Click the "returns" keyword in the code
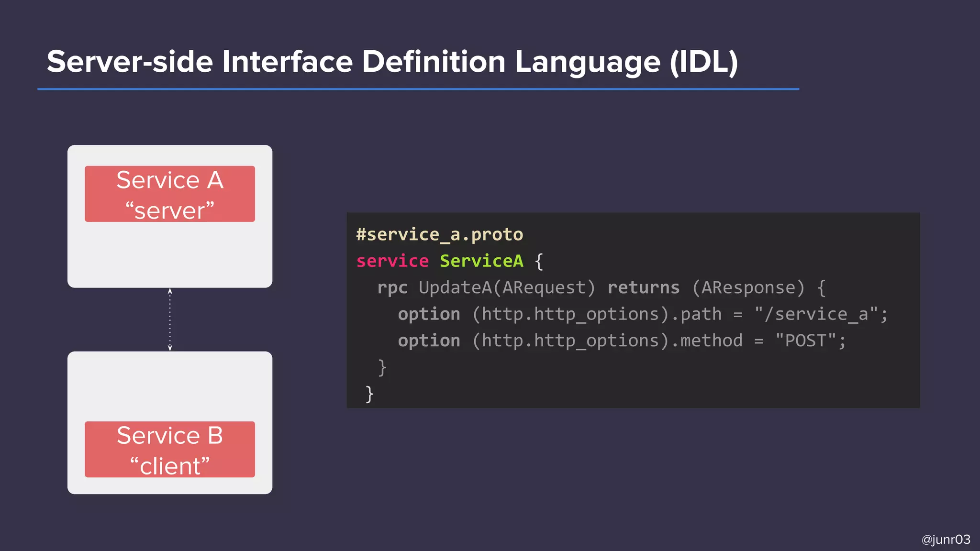 click(643, 287)
